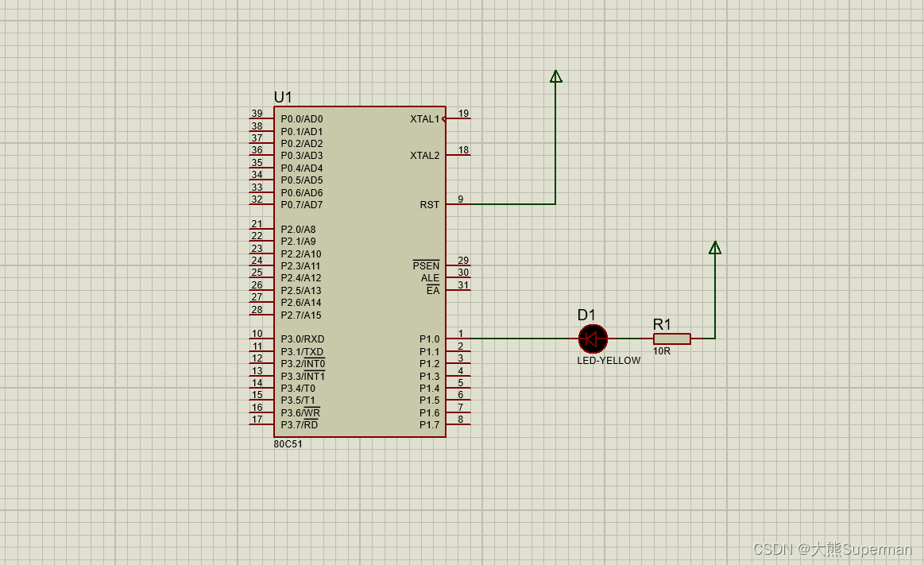The image size is (924, 565).
Task: Click pin number 31 at EA
Action: 464,285
